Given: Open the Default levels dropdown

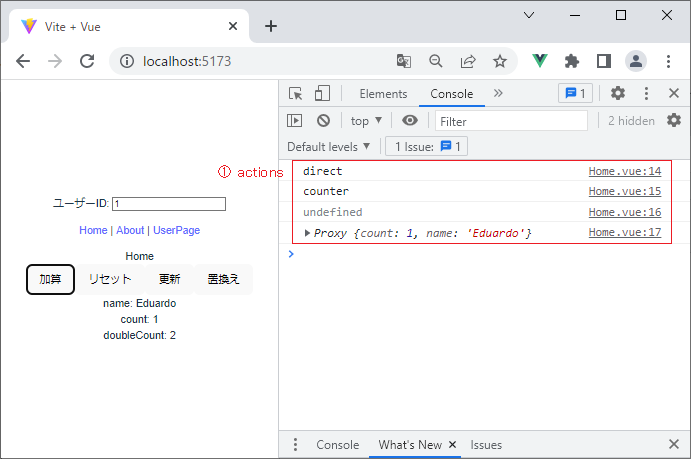Looking at the screenshot, I should tap(328, 146).
